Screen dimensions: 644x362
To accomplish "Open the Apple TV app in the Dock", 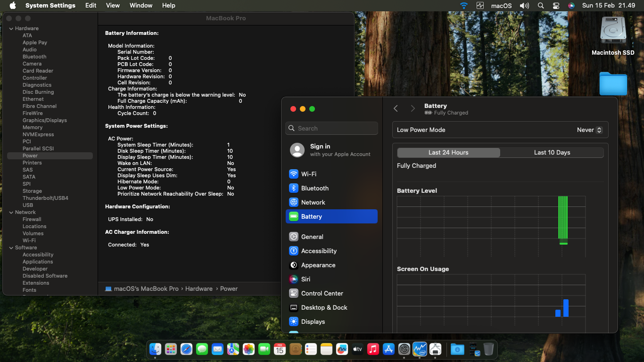I will pyautogui.click(x=357, y=349).
